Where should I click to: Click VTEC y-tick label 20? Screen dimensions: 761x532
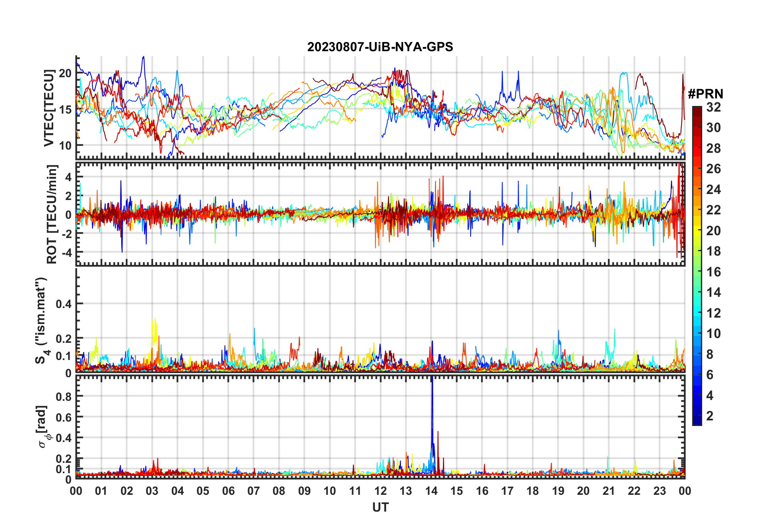[65, 73]
